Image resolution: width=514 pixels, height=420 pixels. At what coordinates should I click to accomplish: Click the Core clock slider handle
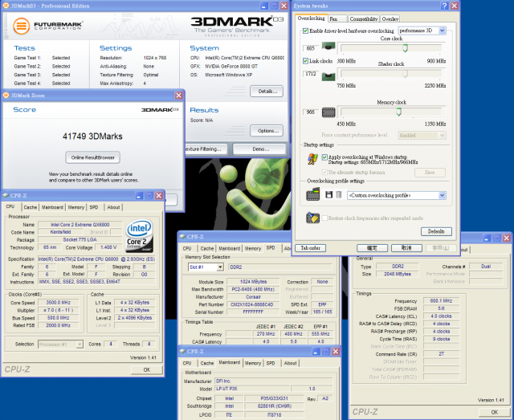point(405,48)
